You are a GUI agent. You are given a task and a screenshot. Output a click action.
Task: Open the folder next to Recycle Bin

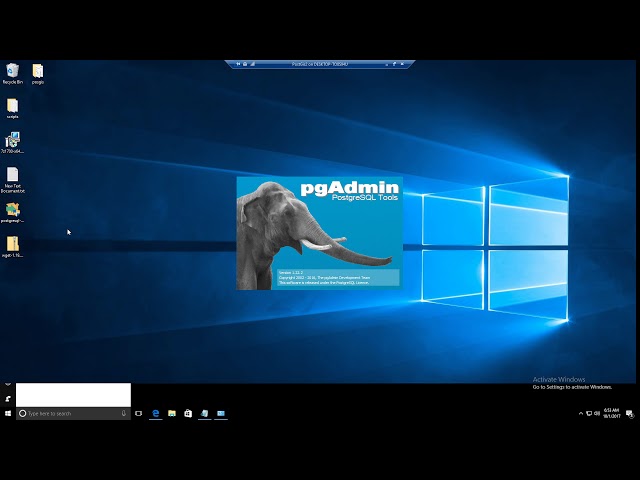tap(38, 71)
